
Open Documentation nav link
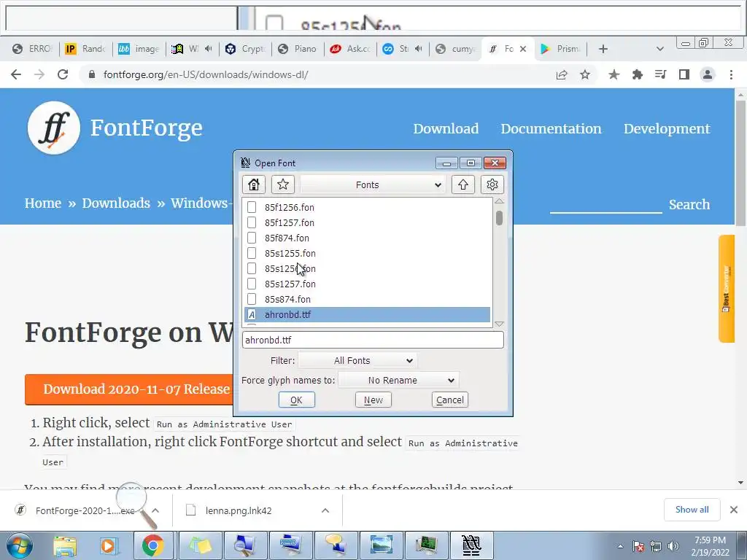551,128
